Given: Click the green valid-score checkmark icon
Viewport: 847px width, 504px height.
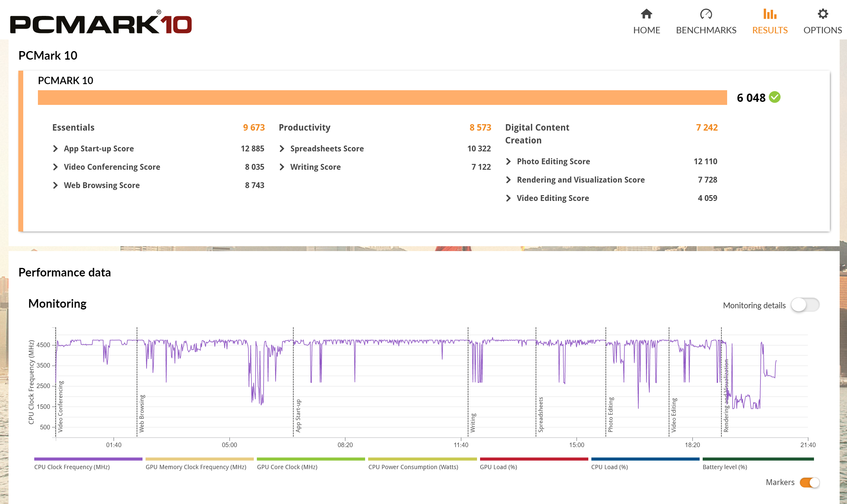Looking at the screenshot, I should (x=774, y=97).
